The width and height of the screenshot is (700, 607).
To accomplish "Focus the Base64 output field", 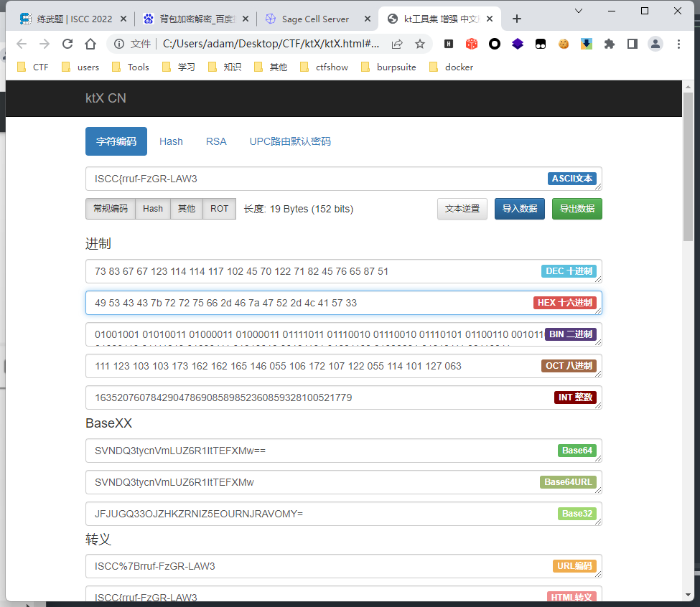I will click(x=344, y=451).
